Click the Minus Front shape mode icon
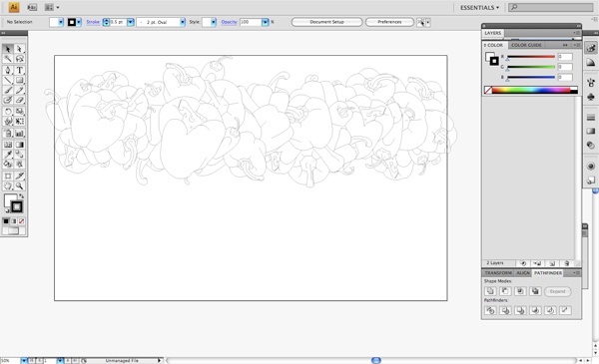Screen dimensions: 599x364 point(505,291)
